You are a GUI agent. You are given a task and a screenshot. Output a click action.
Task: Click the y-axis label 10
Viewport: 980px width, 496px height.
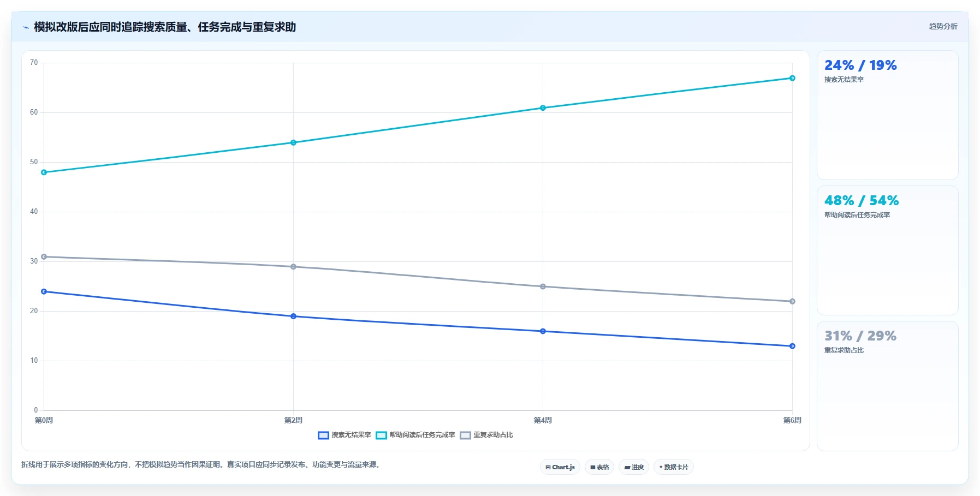pos(34,361)
